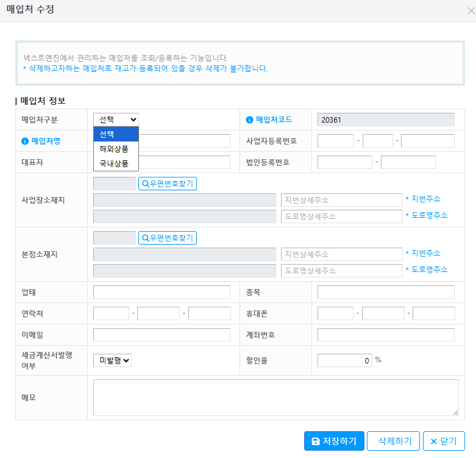Focus the 할인율 percent input field
476x458 pixels.
pyautogui.click(x=345, y=360)
